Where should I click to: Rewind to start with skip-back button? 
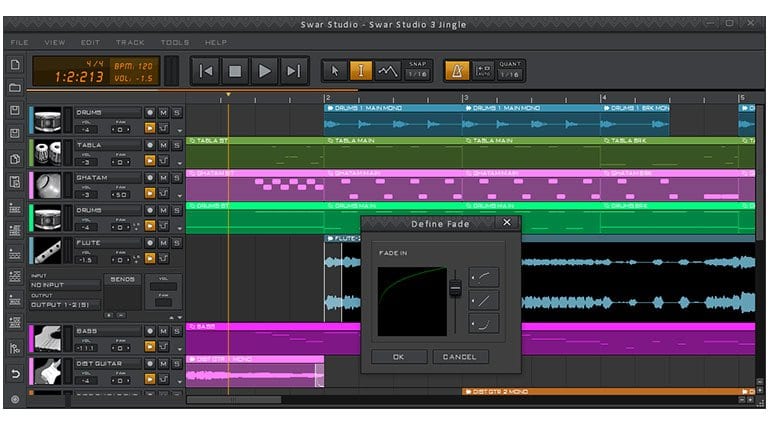coord(206,71)
